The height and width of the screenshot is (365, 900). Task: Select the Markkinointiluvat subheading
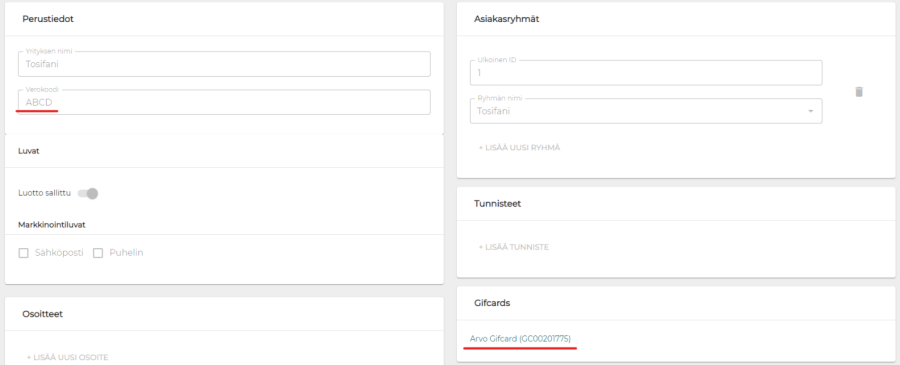52,225
